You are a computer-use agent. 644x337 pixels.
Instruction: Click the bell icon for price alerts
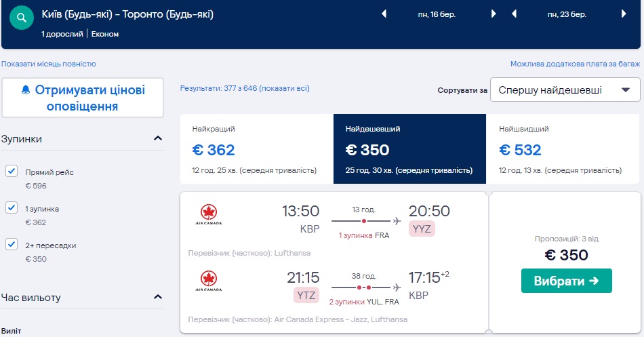[26, 90]
